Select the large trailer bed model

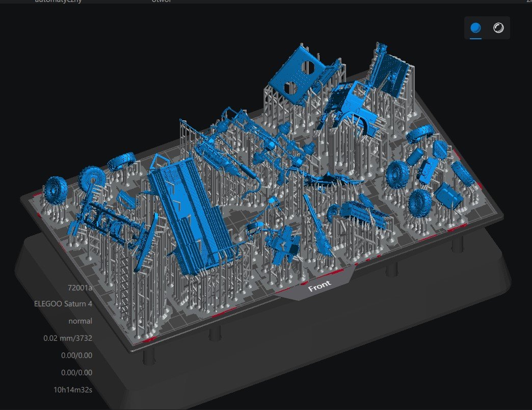coord(190,214)
